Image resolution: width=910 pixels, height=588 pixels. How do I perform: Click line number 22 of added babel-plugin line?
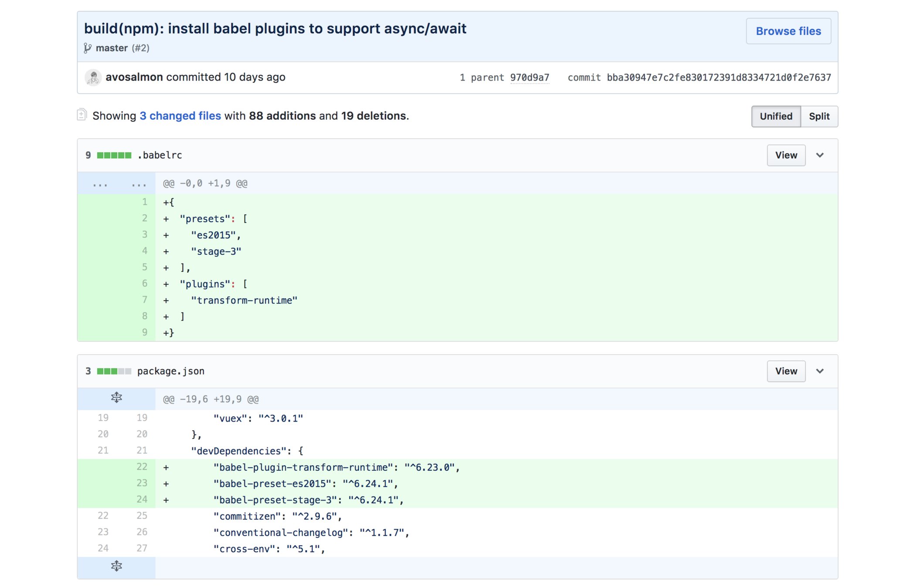click(142, 467)
